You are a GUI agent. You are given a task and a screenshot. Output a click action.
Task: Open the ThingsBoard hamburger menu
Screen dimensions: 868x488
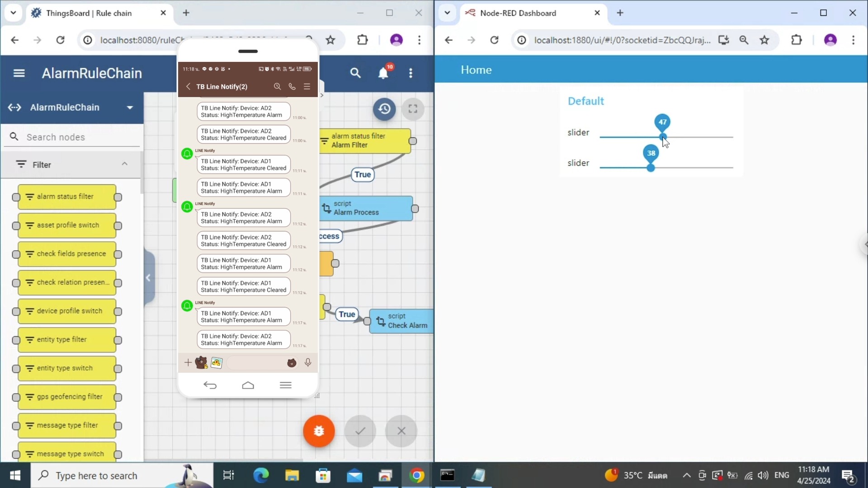pos(19,73)
